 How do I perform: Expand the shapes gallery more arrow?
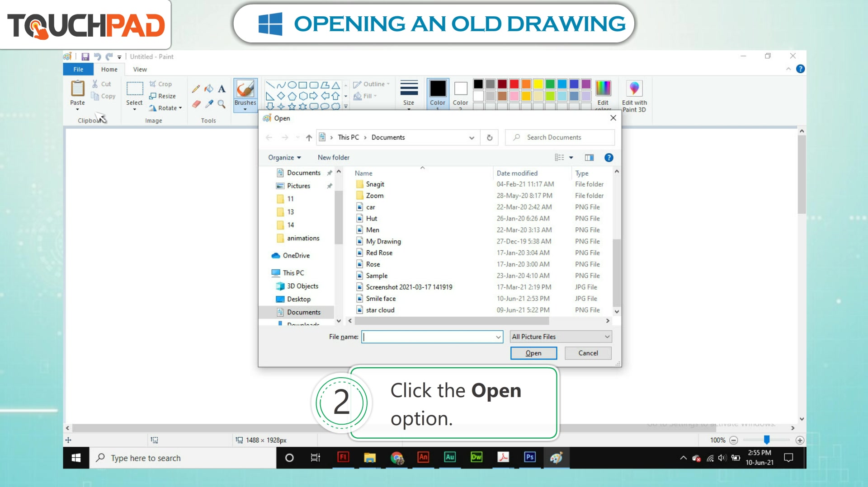coord(346,107)
